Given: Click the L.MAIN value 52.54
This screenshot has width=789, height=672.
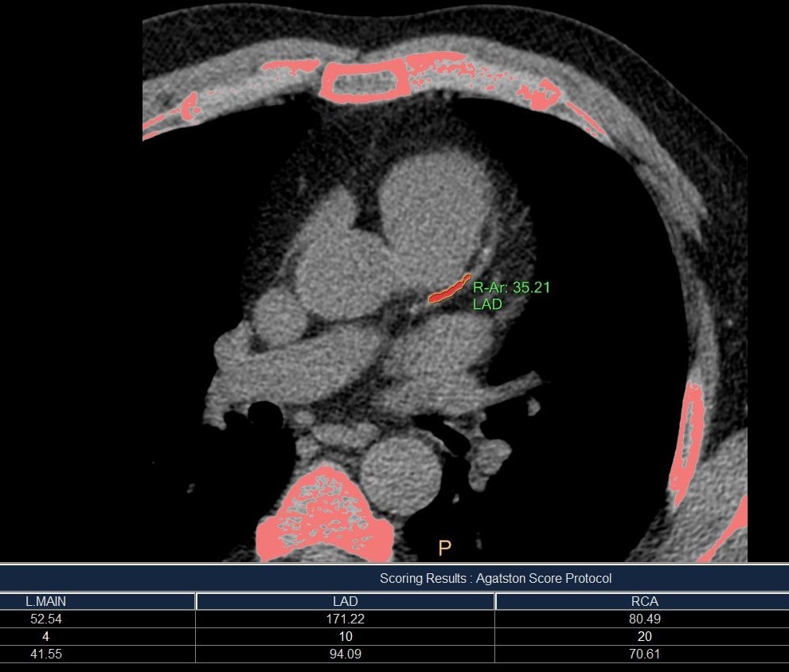Looking at the screenshot, I should (46, 619).
